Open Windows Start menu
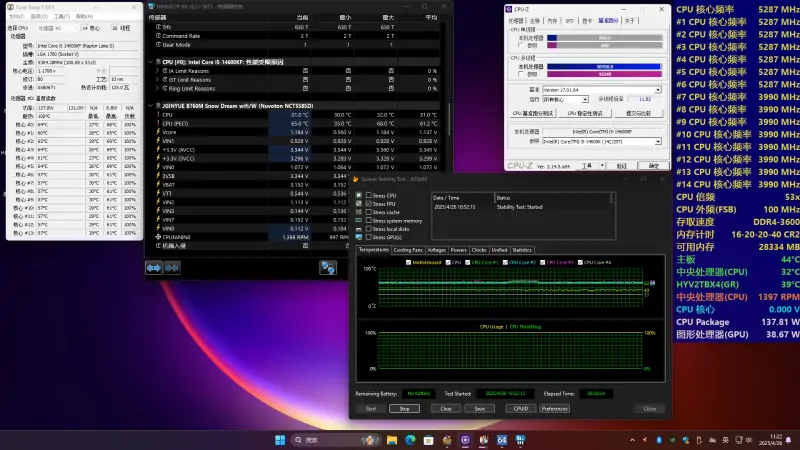800x450 pixels. pos(280,439)
